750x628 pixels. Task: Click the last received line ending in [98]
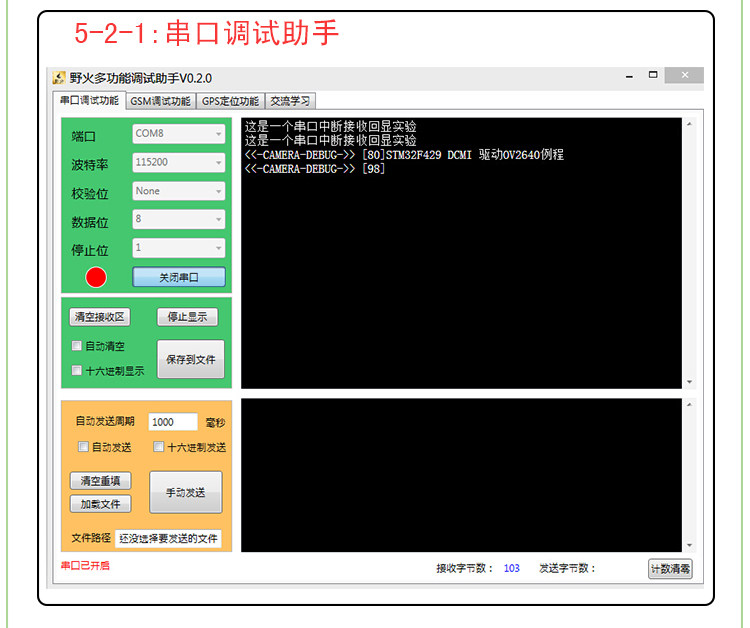[x=315, y=169]
